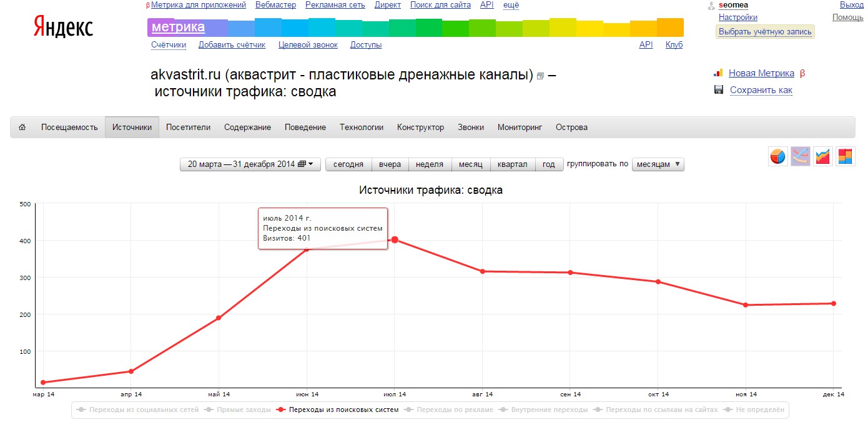Click Выбрать учётную запись button
The width and height of the screenshot is (868, 427).
click(x=765, y=31)
